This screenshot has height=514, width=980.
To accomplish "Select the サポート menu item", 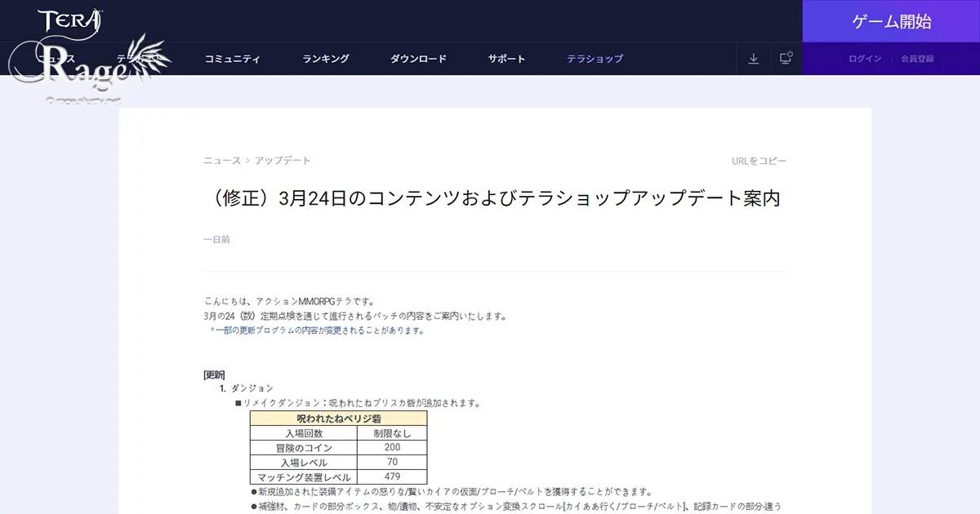I will pyautogui.click(x=506, y=58).
